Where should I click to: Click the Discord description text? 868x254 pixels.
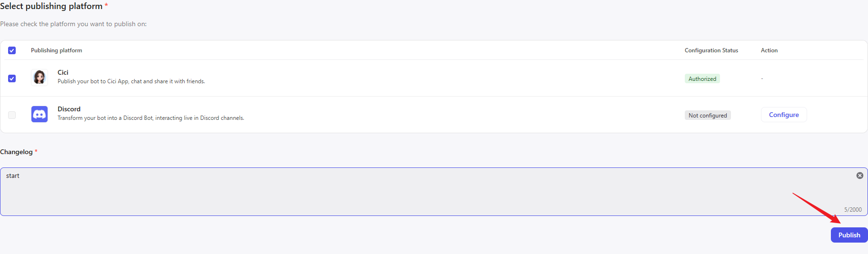[150, 118]
